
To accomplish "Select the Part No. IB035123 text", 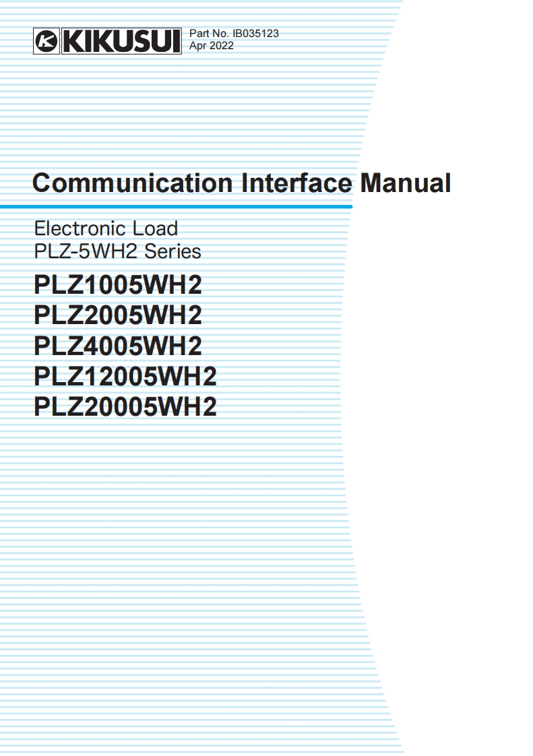I will click(x=234, y=34).
